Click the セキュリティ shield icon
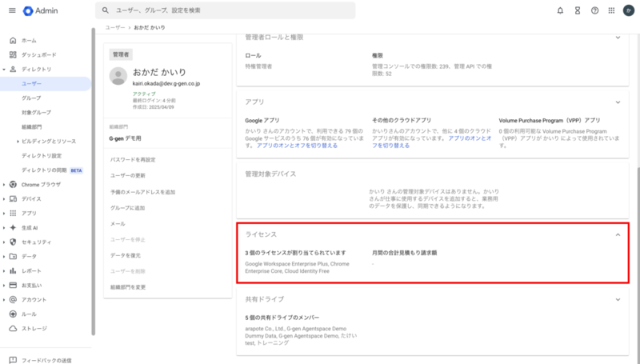Screen dimensions: 640x364 tap(13, 242)
